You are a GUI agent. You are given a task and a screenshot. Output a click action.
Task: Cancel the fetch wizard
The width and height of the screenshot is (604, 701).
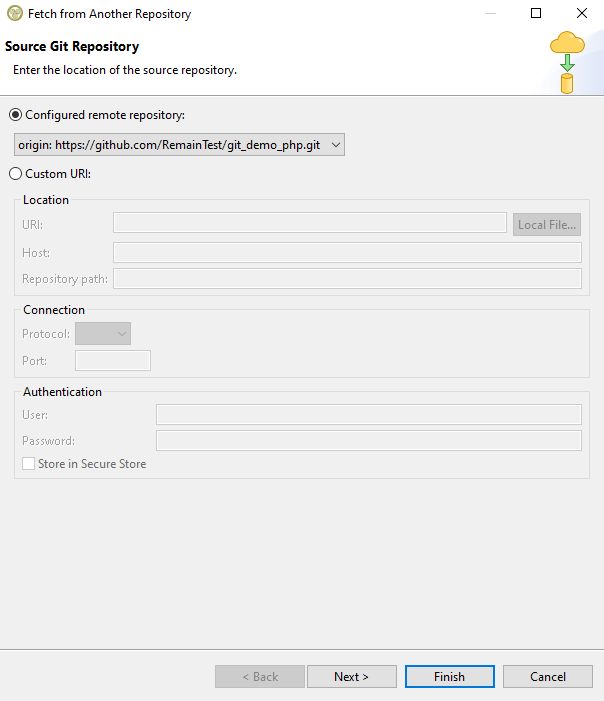pos(547,677)
